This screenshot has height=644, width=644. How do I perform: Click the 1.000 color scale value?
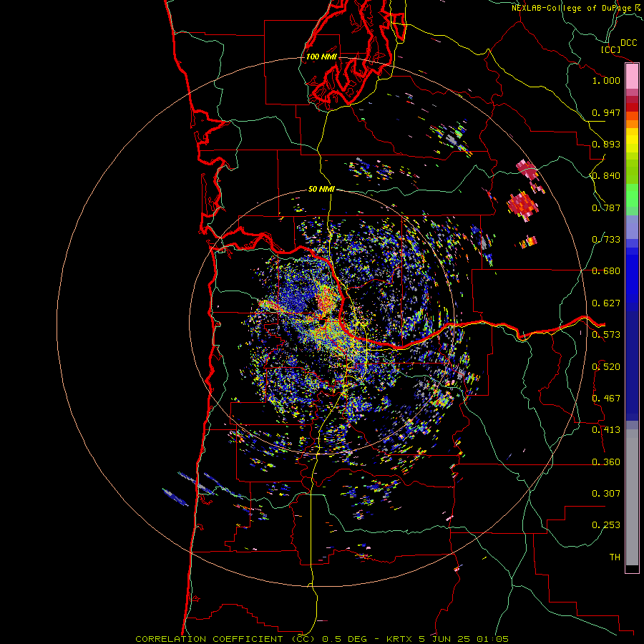pyautogui.click(x=606, y=80)
